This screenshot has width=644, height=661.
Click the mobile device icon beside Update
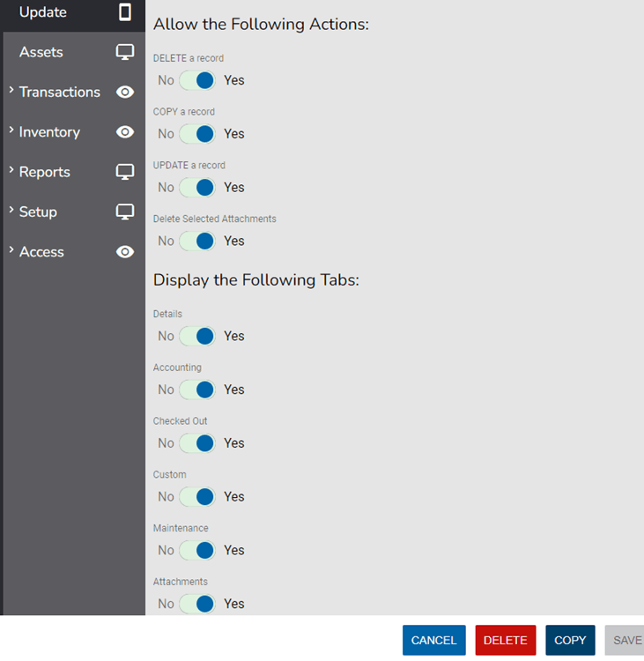pos(125,12)
